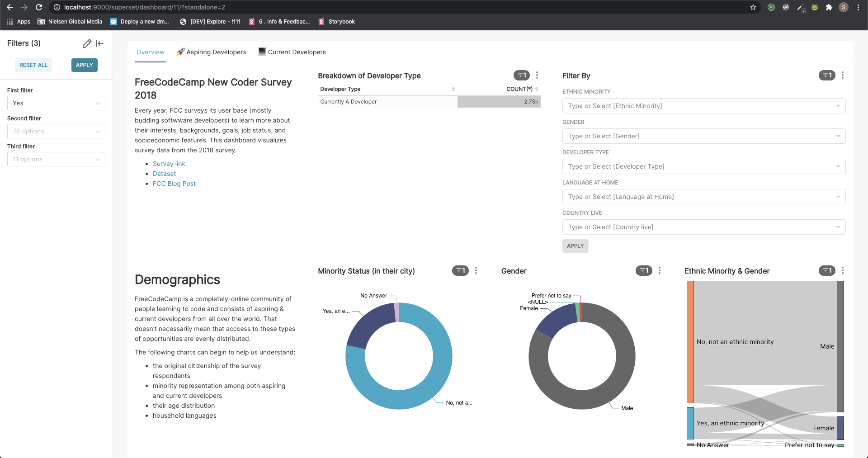
Task: Open filter badge on Breakdown of Developer Type
Action: point(522,76)
